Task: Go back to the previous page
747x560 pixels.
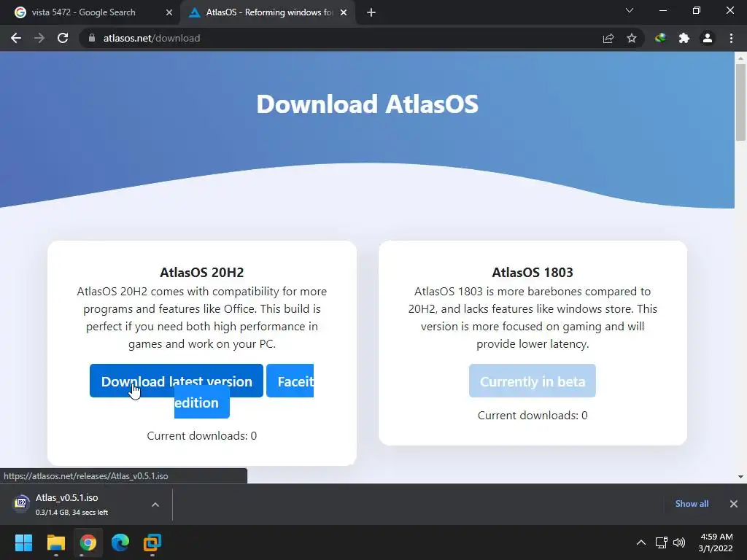Action: click(x=16, y=38)
